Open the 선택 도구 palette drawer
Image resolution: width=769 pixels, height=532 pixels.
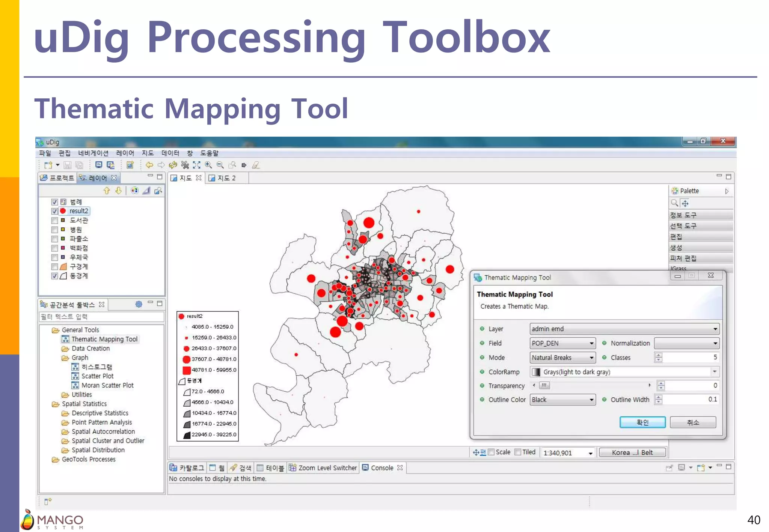click(701, 226)
